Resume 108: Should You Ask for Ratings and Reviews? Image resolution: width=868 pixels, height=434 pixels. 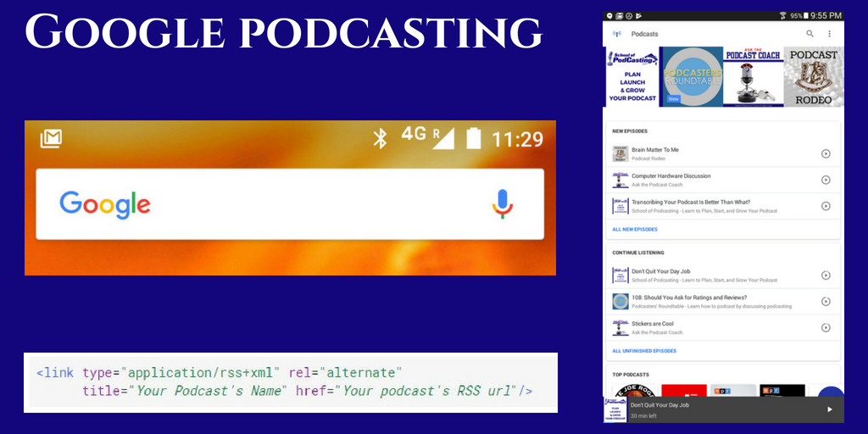(826, 301)
